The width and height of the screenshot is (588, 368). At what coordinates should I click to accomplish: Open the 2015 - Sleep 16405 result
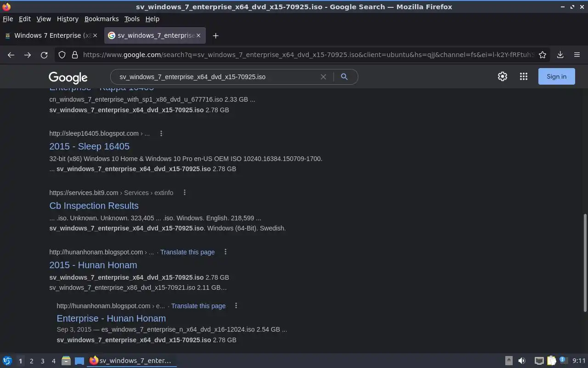pos(90,146)
